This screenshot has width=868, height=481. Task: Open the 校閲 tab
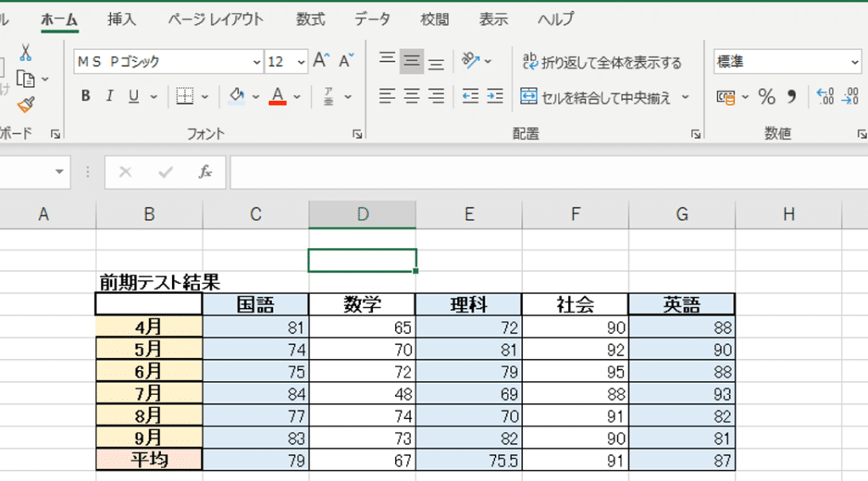click(x=435, y=19)
